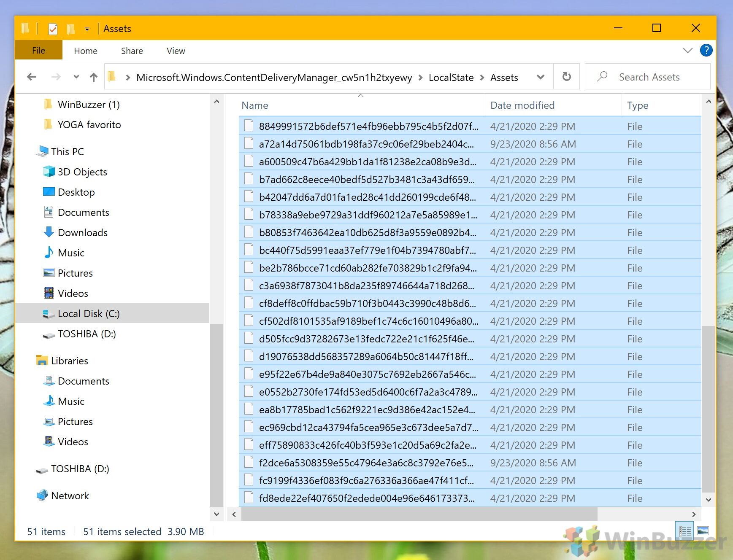This screenshot has height=560, width=733.
Task: Open the Customize Quick Access Toolbar dropdown
Action: [x=87, y=29]
